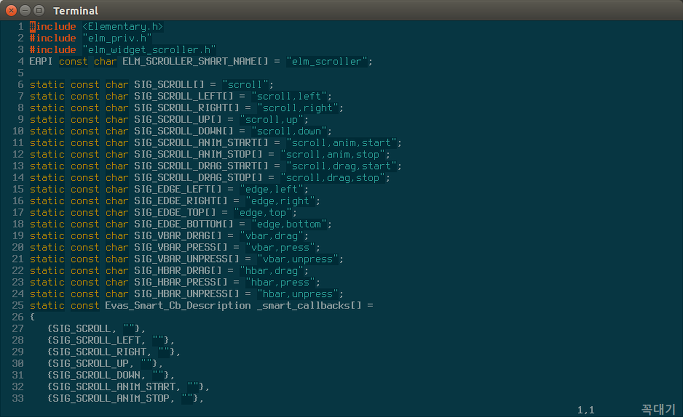Click the Korean scroll indicator in status line

(658, 410)
